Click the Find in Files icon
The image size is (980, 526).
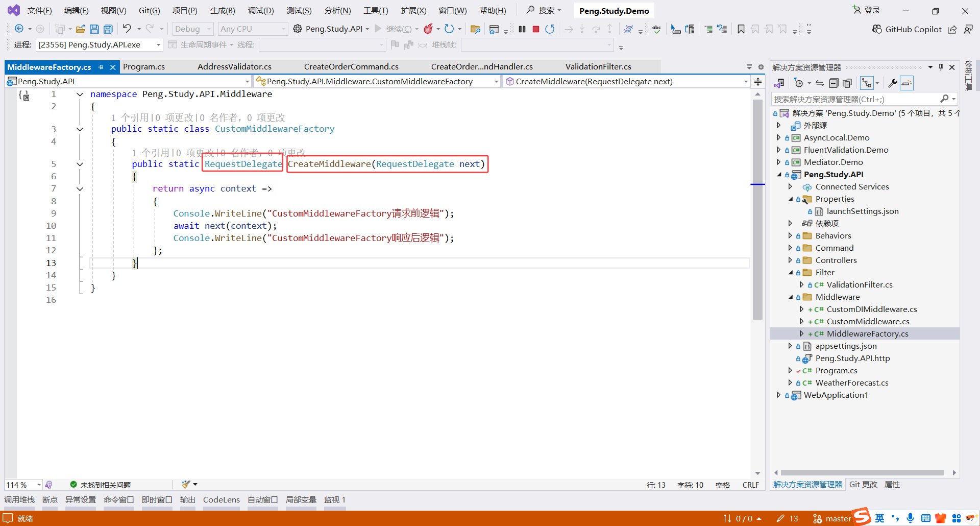tap(475, 29)
